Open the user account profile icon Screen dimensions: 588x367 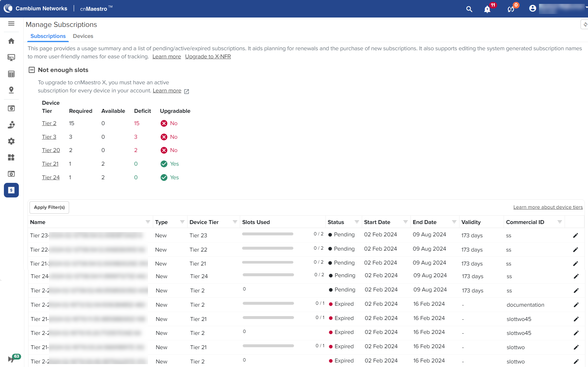point(533,8)
